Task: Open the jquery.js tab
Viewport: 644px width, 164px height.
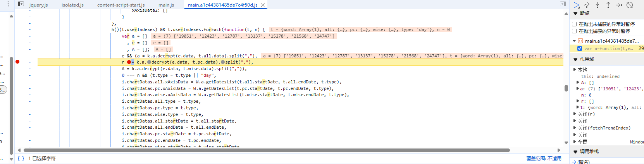Action: pyautogui.click(x=38, y=5)
